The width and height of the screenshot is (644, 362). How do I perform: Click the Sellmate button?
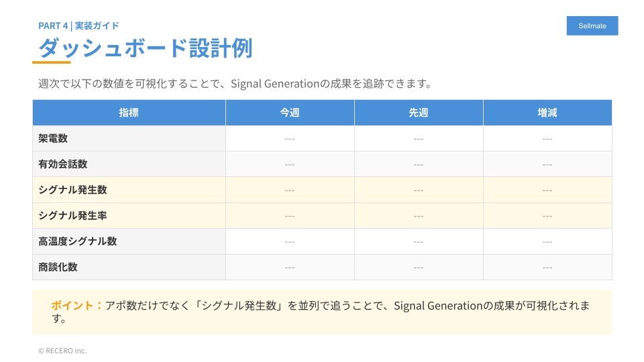pyautogui.click(x=592, y=25)
